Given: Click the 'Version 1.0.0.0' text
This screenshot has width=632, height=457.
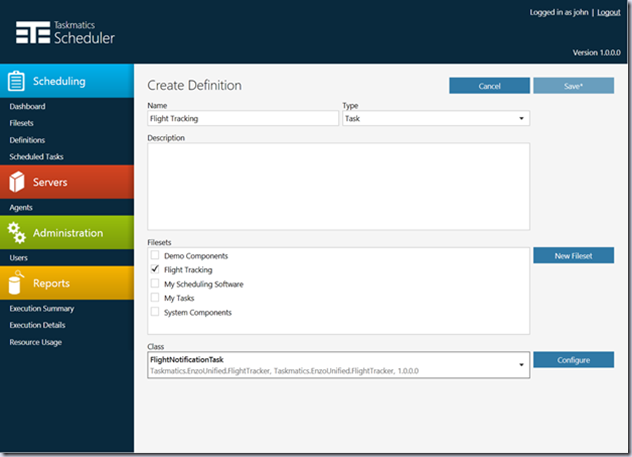Looking at the screenshot, I should 597,52.
